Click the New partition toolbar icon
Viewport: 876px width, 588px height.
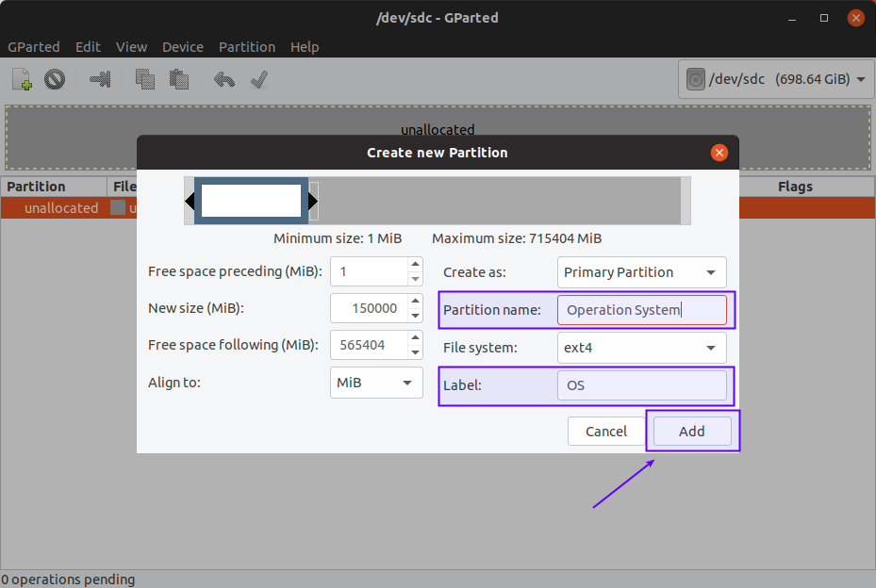pos(23,79)
